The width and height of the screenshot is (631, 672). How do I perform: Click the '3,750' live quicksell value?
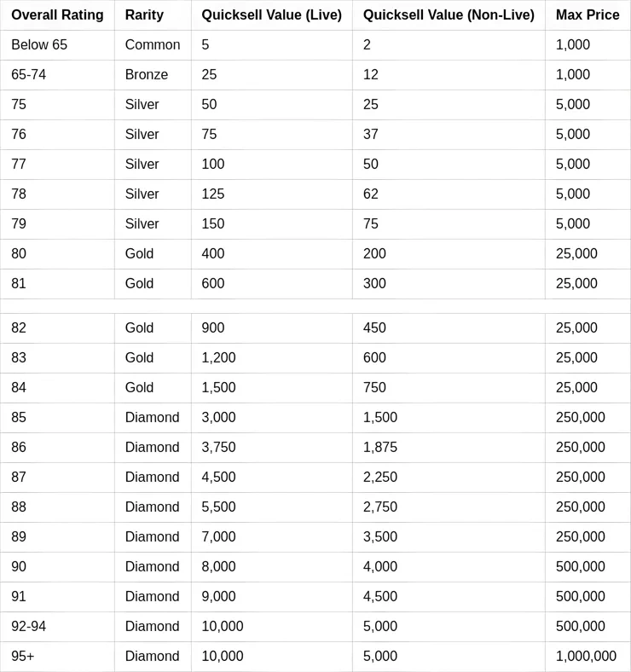click(218, 448)
